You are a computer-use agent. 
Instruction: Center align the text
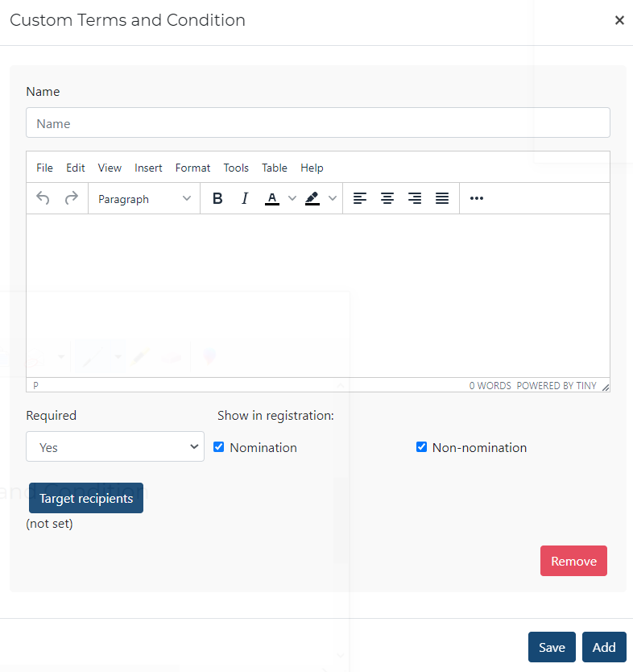pyautogui.click(x=387, y=198)
